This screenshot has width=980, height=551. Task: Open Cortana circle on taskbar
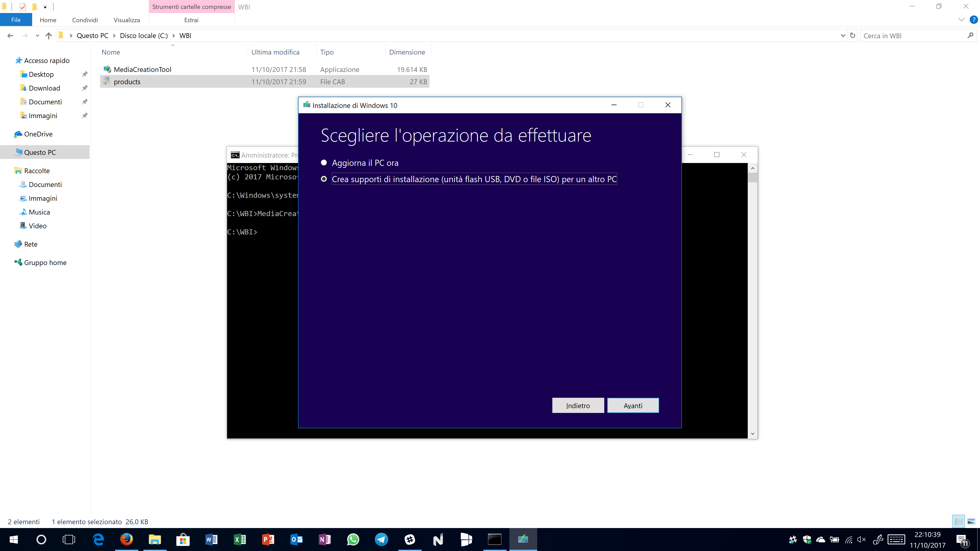[41, 539]
